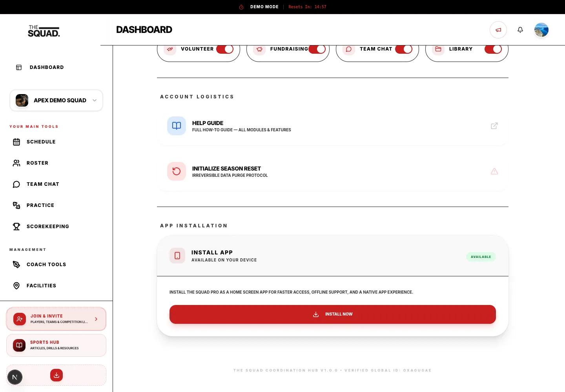565x392 pixels.
Task: Click the Install App phone icon
Action: 177,256
